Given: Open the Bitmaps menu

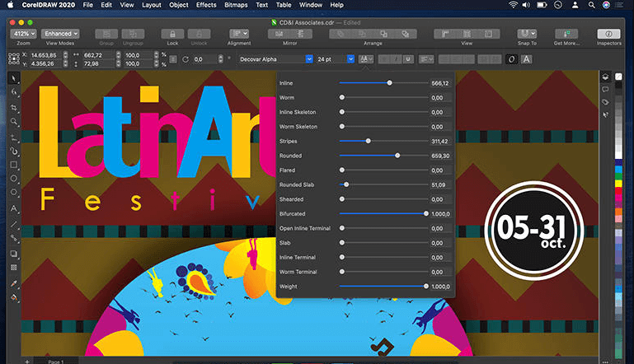Looking at the screenshot, I should (x=236, y=5).
